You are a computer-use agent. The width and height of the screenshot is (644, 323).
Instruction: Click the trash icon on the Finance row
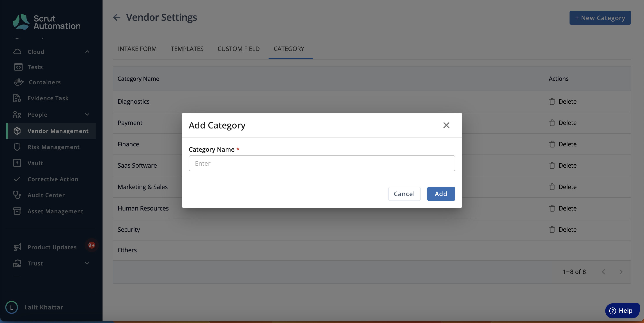[552, 144]
